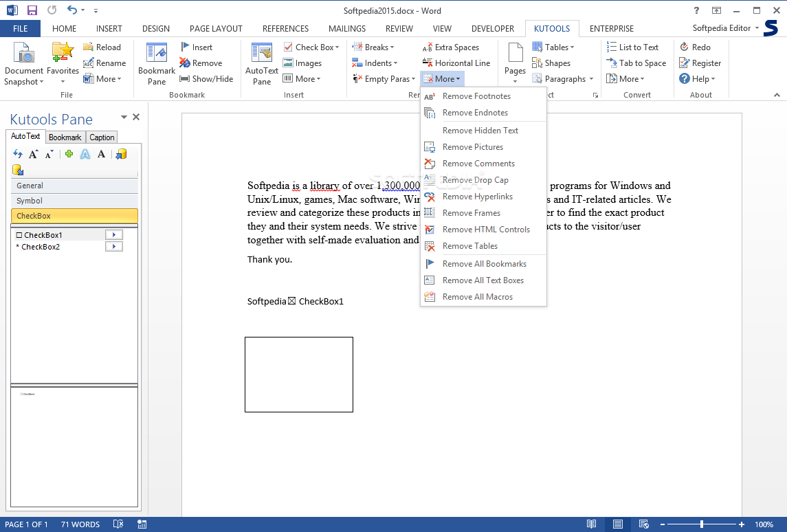Convert Tab to Space
The height and width of the screenshot is (532, 787).
pos(636,63)
